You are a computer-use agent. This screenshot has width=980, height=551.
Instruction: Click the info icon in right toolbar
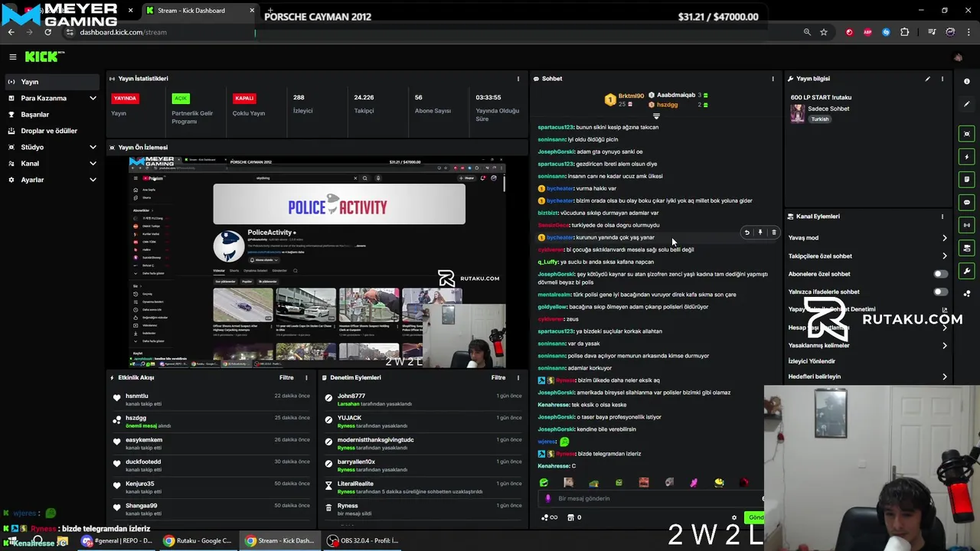(967, 81)
